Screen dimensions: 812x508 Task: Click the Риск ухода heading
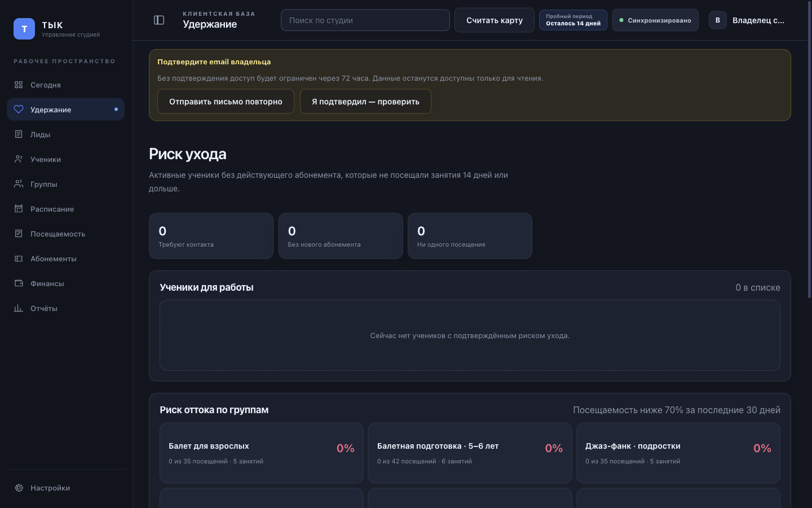[x=188, y=154]
